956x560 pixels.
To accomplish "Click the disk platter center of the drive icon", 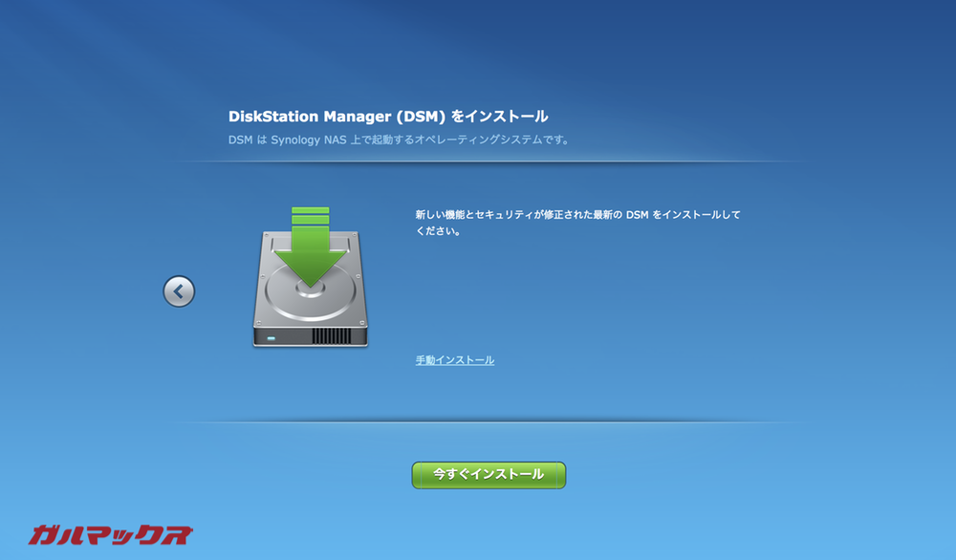I will tap(311, 290).
